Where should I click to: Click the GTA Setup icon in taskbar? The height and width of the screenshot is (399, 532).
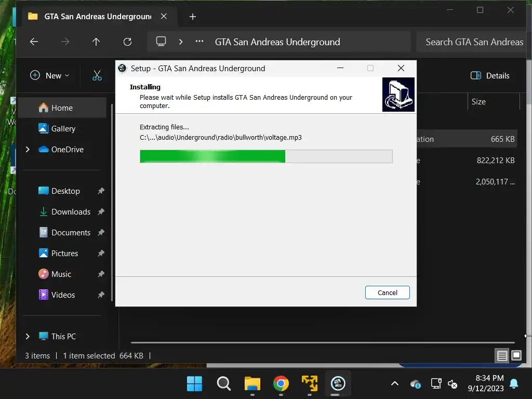click(x=338, y=384)
